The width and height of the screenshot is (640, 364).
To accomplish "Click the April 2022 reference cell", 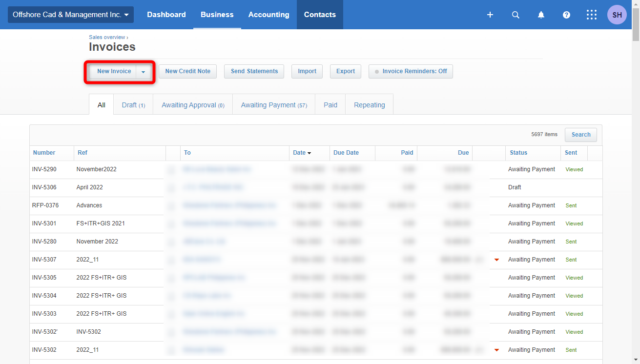I will (x=90, y=187).
